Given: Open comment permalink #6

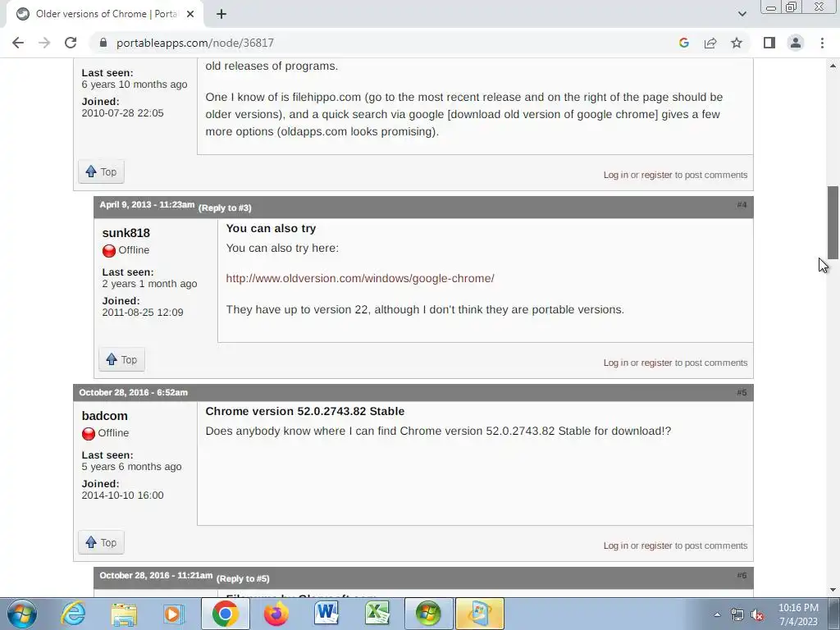Looking at the screenshot, I should click(x=742, y=575).
